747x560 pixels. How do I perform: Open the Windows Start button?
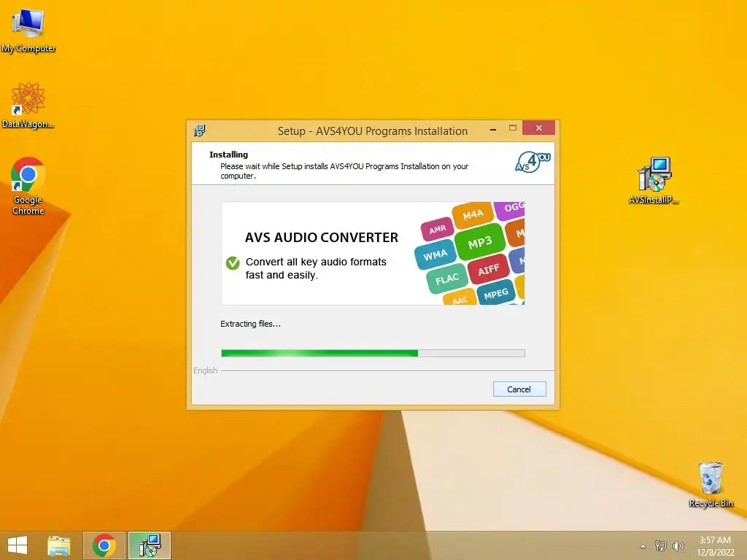point(18,545)
